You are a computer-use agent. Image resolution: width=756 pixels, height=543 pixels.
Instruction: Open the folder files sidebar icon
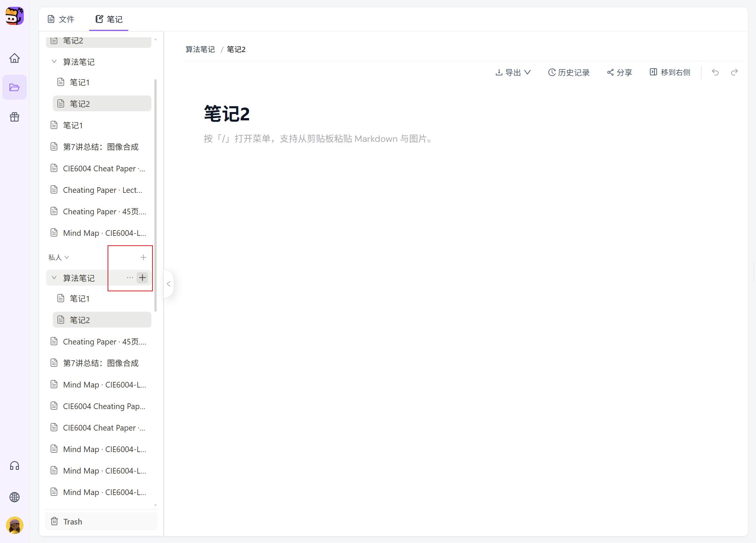pyautogui.click(x=15, y=88)
